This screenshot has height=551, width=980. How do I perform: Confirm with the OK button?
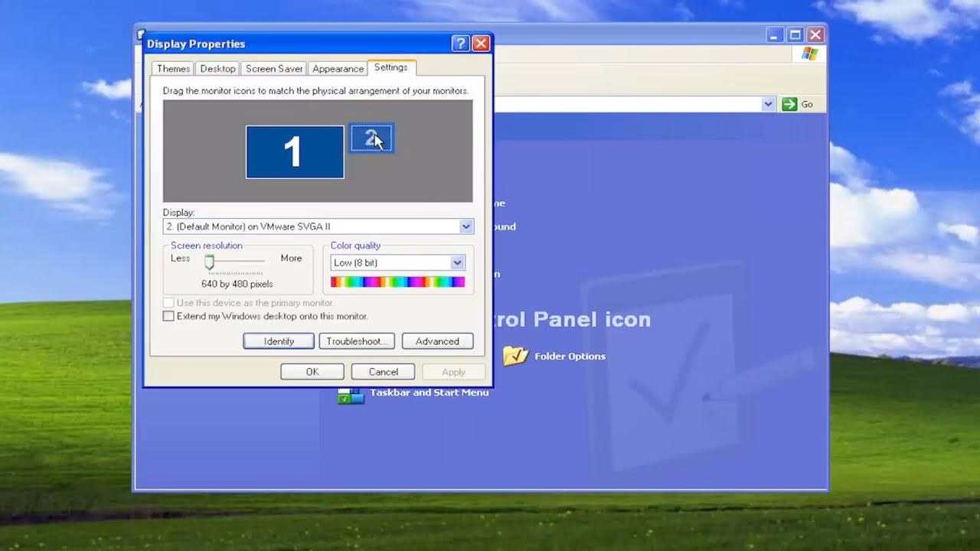(x=312, y=372)
